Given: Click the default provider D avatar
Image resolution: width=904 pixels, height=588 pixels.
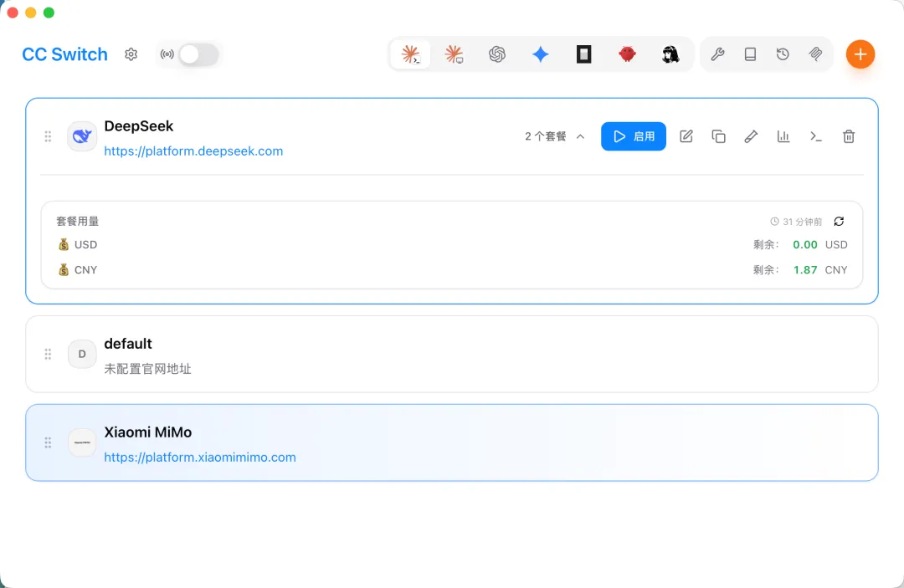Looking at the screenshot, I should click(82, 354).
